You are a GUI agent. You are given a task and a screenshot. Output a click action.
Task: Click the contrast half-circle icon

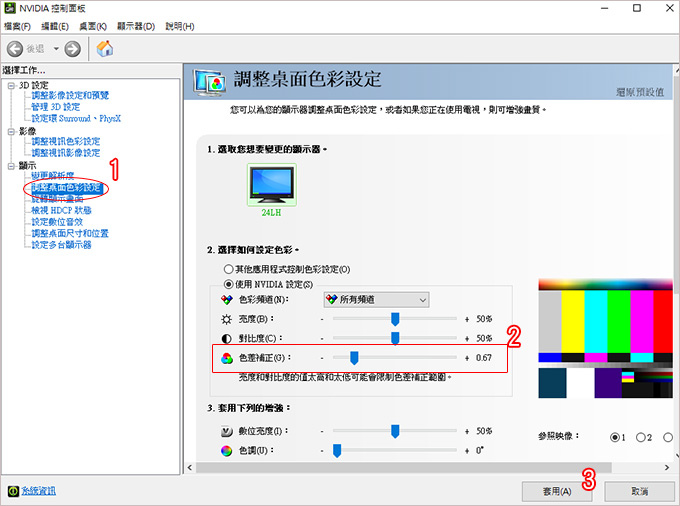coord(226,338)
